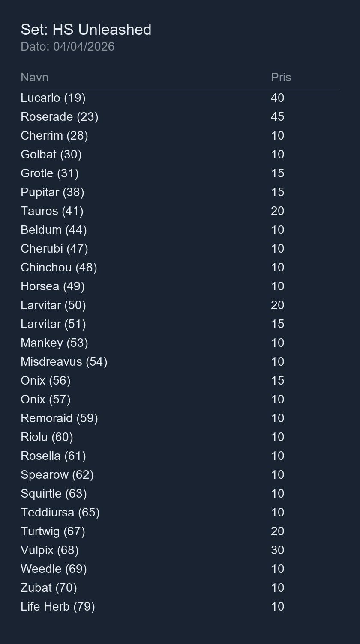This screenshot has width=360, height=644.
Task: Click the Dato: 04/04/2026 text
Action: pyautogui.click(x=67, y=47)
